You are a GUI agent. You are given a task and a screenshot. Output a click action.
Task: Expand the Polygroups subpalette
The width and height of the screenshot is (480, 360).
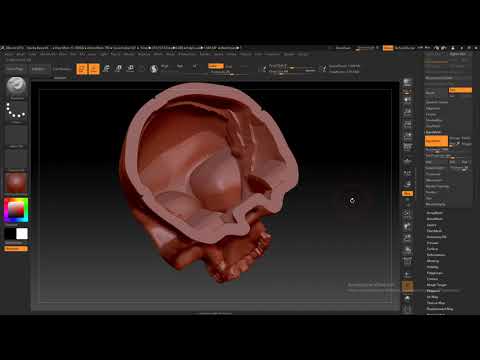point(435,273)
